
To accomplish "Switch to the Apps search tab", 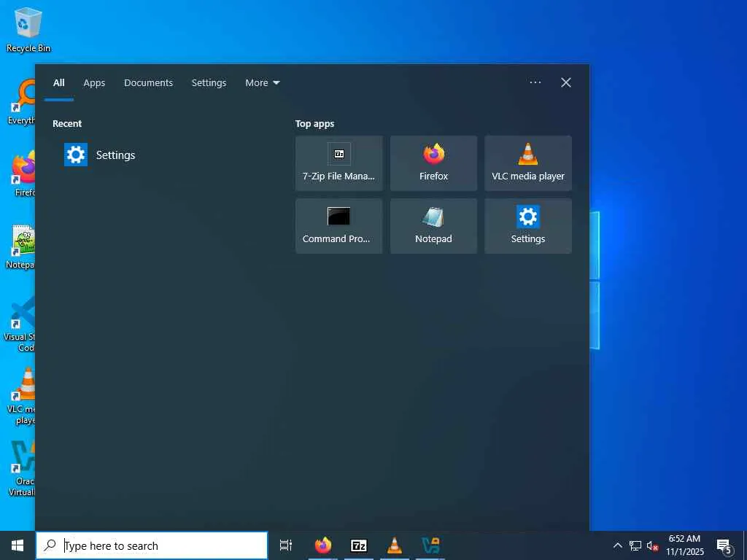I will [94, 83].
